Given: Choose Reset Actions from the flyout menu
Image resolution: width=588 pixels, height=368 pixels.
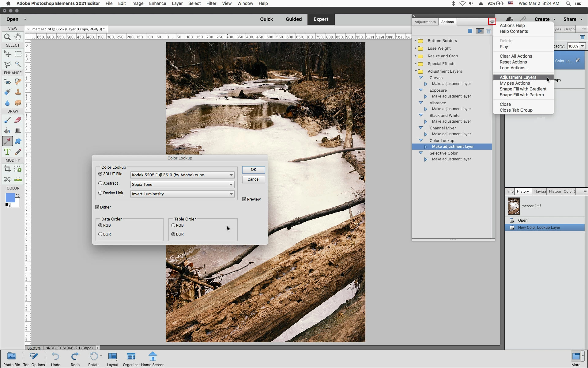Looking at the screenshot, I should point(513,62).
